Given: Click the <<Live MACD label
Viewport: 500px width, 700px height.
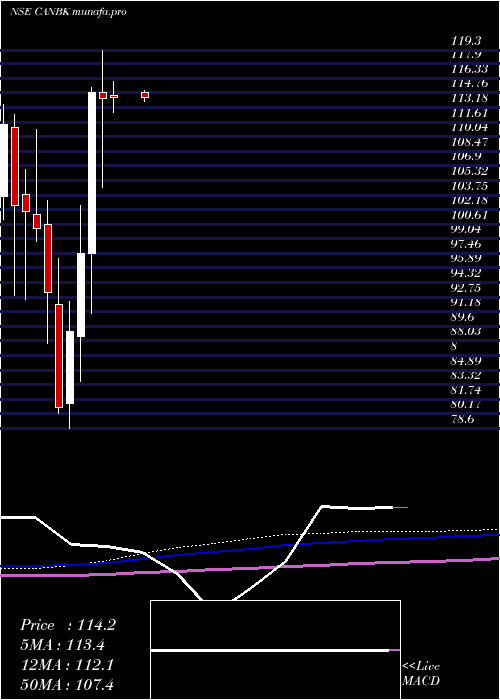Looking at the screenshot, I should point(421,674).
